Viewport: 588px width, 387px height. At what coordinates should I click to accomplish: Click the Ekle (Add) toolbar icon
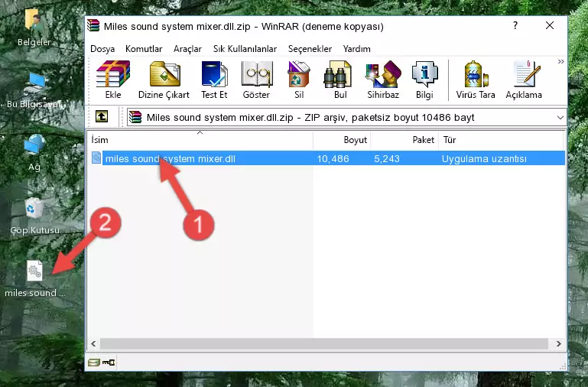[113, 80]
